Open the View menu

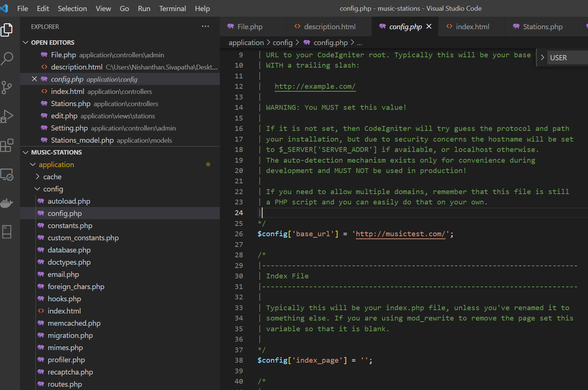[103, 8]
